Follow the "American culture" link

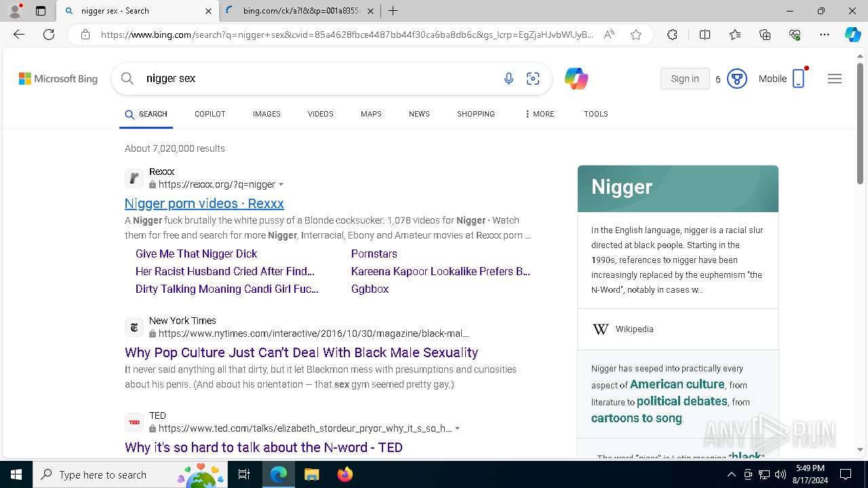(x=677, y=384)
